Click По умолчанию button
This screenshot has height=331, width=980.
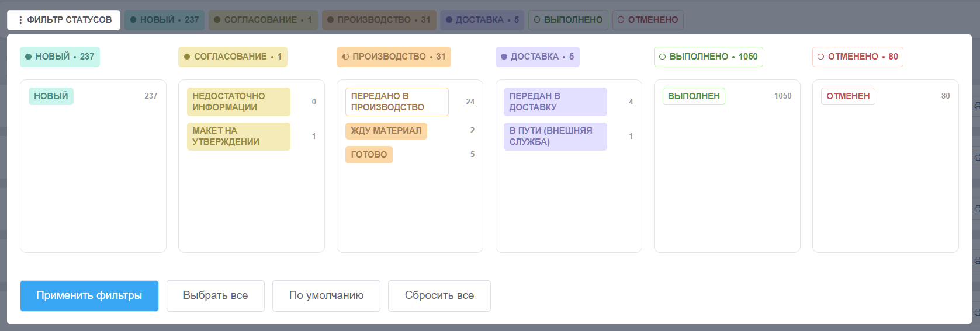(x=326, y=295)
